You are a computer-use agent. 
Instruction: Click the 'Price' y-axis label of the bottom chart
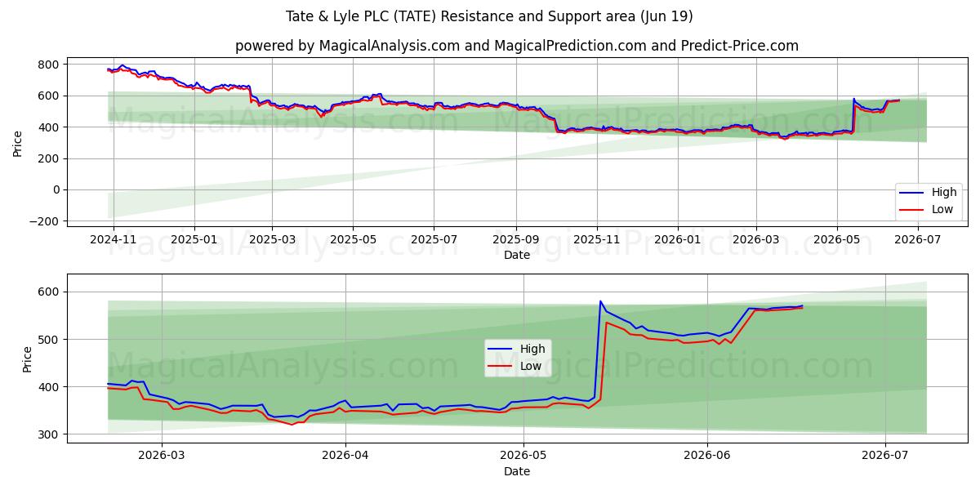coord(27,359)
